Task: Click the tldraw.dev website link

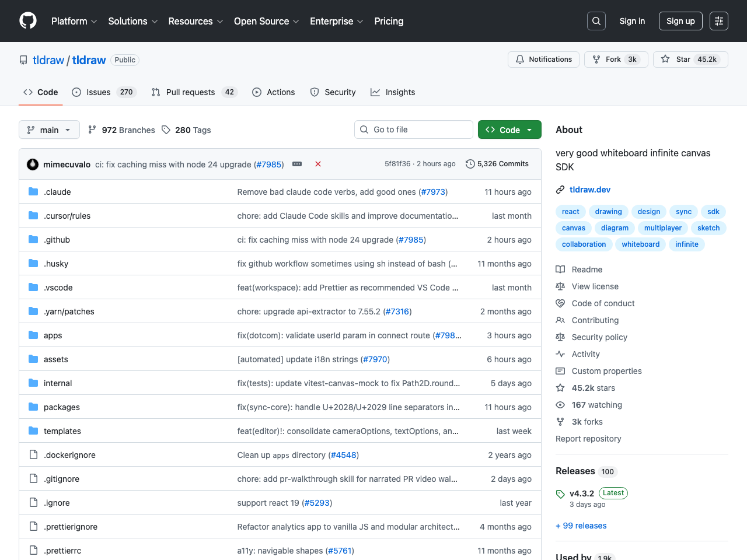Action: (x=589, y=190)
